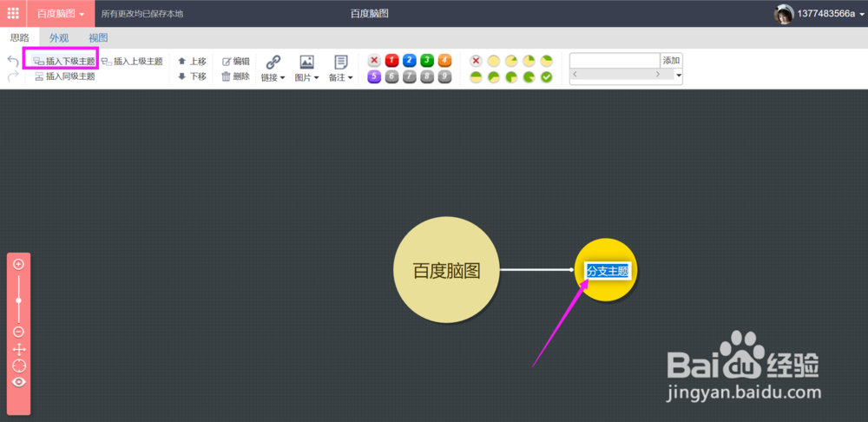The width and height of the screenshot is (868, 422).
Task: Set priority 2 blue icon
Action: click(410, 61)
